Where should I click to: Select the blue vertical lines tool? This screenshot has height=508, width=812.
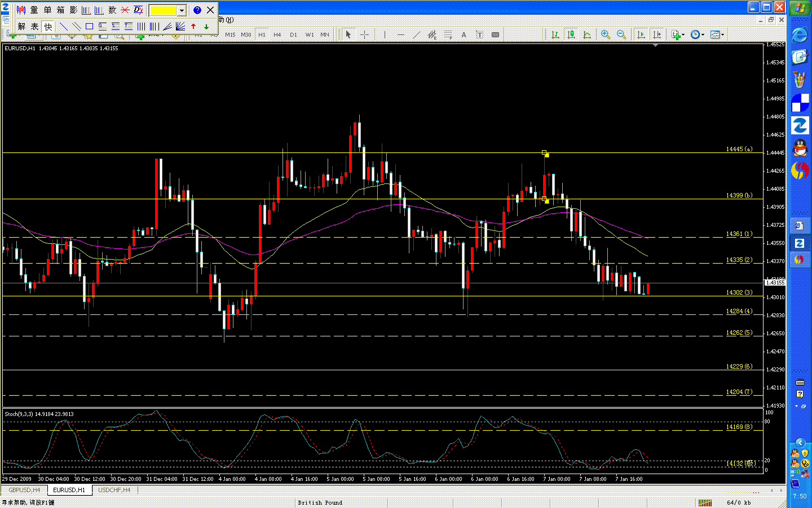coord(141,27)
